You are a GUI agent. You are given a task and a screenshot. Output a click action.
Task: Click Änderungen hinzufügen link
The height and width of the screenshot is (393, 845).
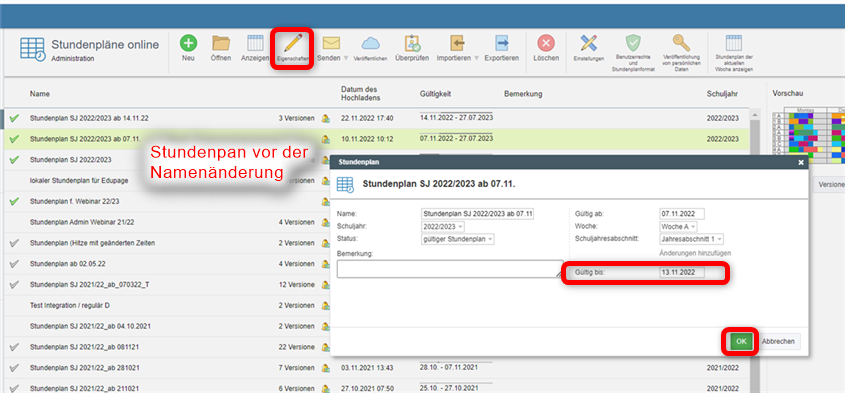[695, 253]
